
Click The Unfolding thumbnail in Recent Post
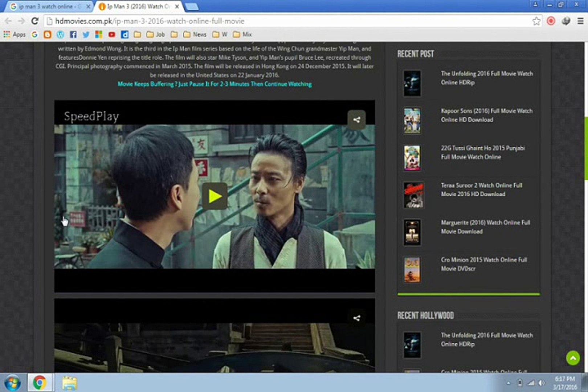(412, 83)
